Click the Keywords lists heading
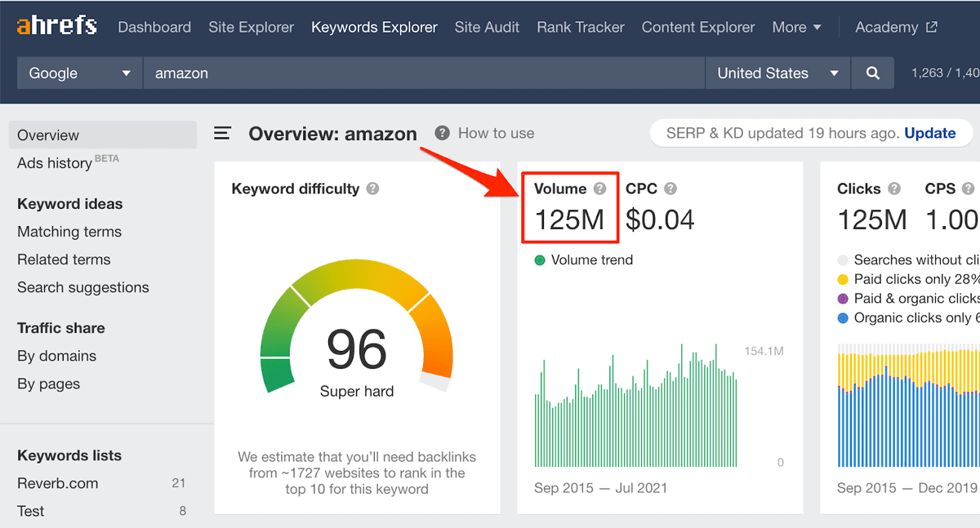 pyautogui.click(x=69, y=455)
